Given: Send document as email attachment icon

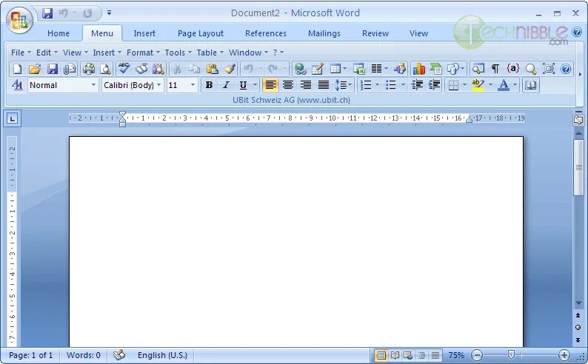Looking at the screenshot, I should 70,69.
